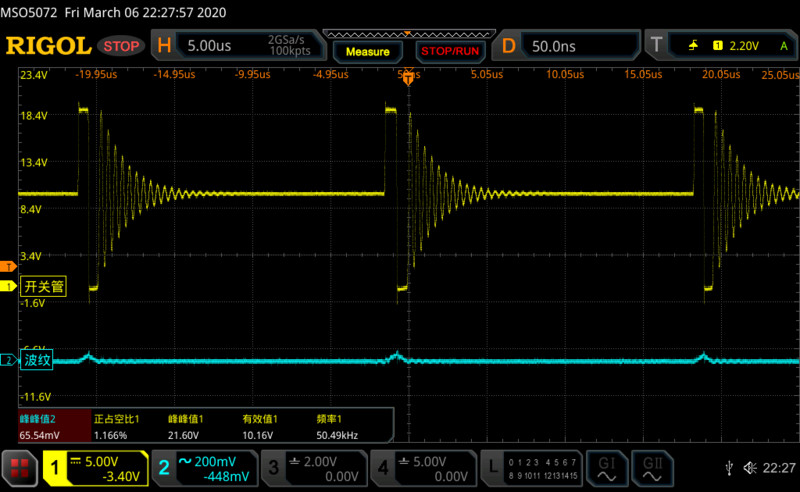Click the USB status icon

[x=728, y=467]
